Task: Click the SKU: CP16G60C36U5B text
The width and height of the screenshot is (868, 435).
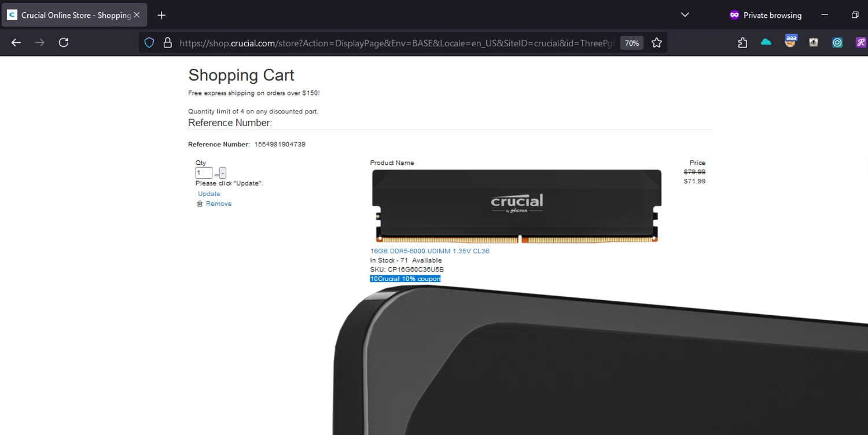Action: 407,270
